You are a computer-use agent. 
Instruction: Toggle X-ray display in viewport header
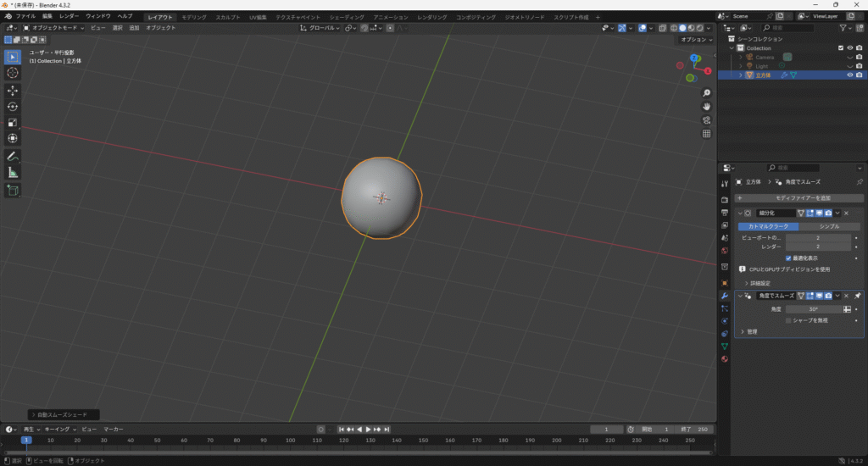[662, 28]
